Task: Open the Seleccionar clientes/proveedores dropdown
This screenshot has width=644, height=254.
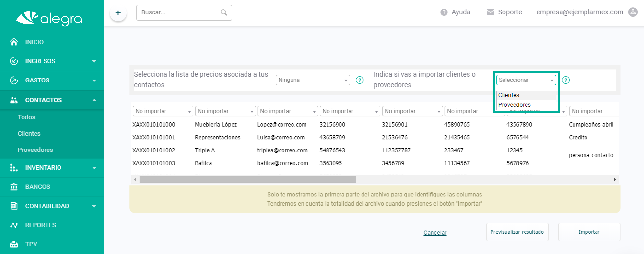Action: point(526,80)
